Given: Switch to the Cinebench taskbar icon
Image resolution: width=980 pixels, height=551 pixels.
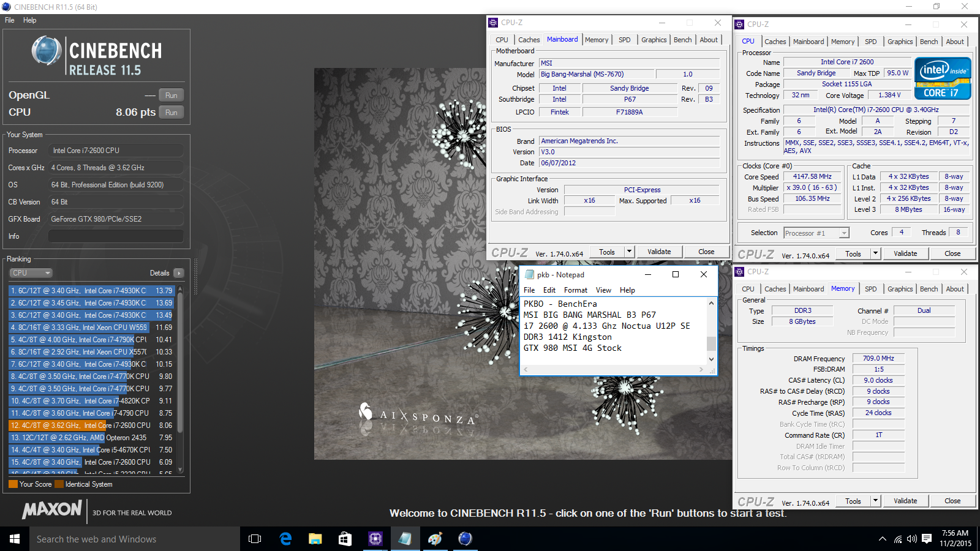Looking at the screenshot, I should click(465, 539).
